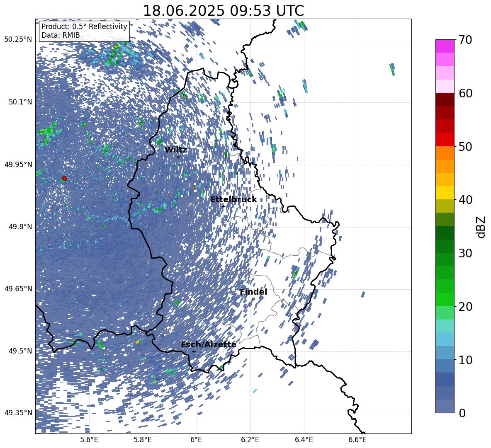Click the colorbar 70 tick label
Viewport: 491px width, 448px height.
pyautogui.click(x=465, y=40)
